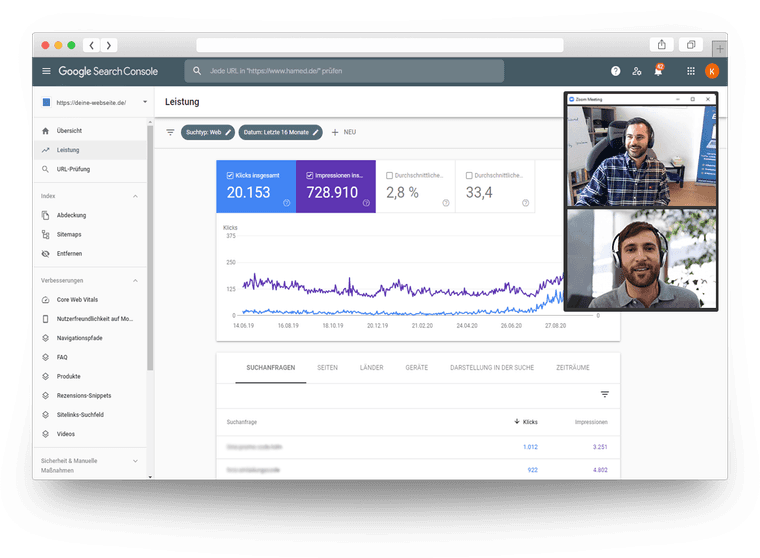Open help for Impressionen card
The image size is (760, 558).
[x=366, y=203]
